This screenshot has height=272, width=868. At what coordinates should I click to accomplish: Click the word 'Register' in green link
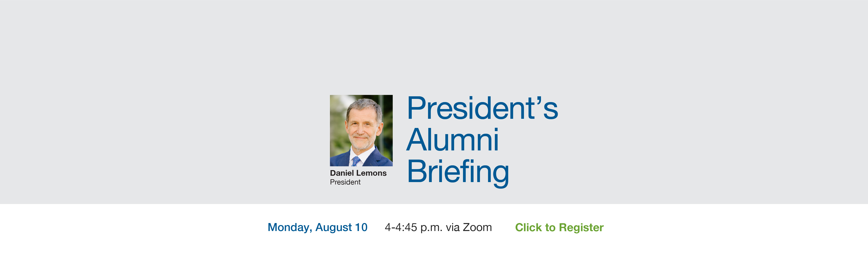pyautogui.click(x=581, y=228)
